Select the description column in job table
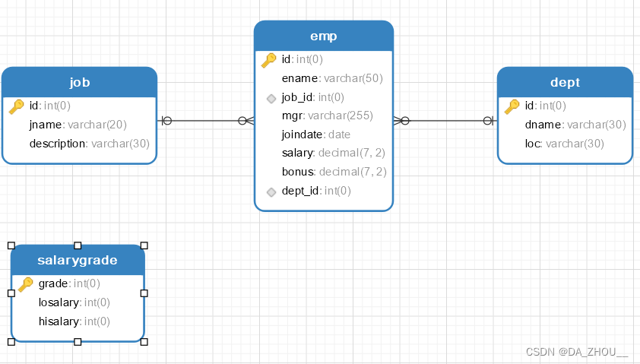 89,143
